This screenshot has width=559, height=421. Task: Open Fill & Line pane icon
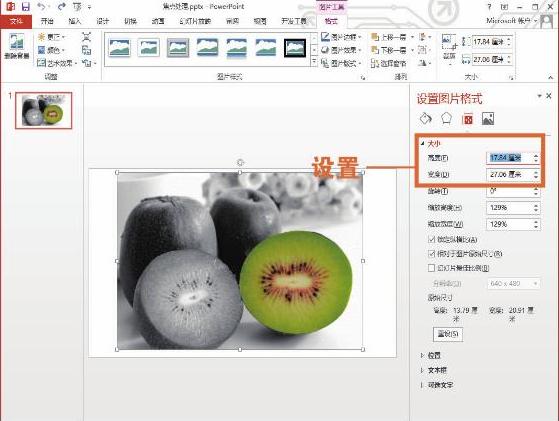(426, 118)
